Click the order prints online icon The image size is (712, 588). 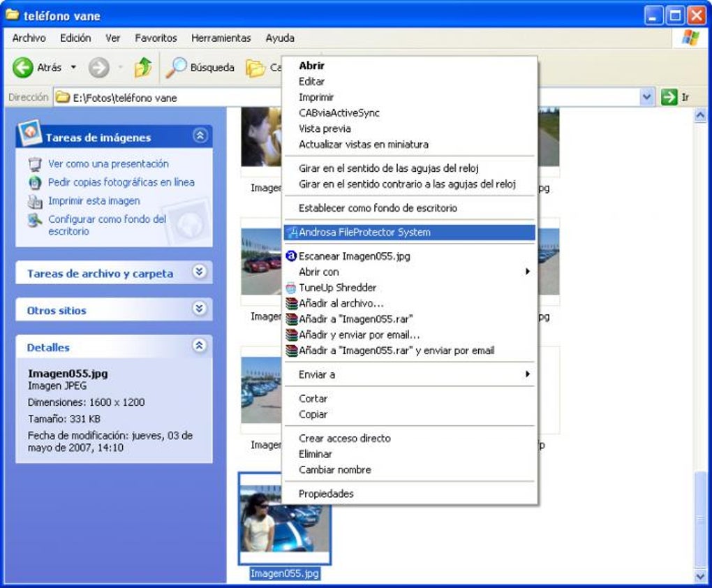pos(35,183)
